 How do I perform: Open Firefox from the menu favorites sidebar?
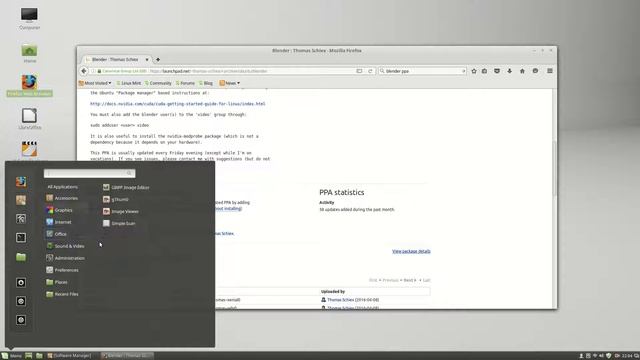(21, 181)
